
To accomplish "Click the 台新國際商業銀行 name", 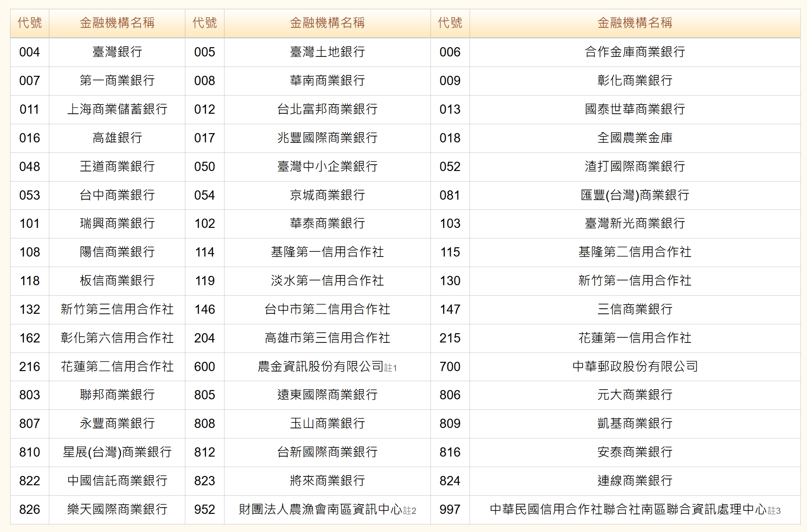I will (x=327, y=452).
